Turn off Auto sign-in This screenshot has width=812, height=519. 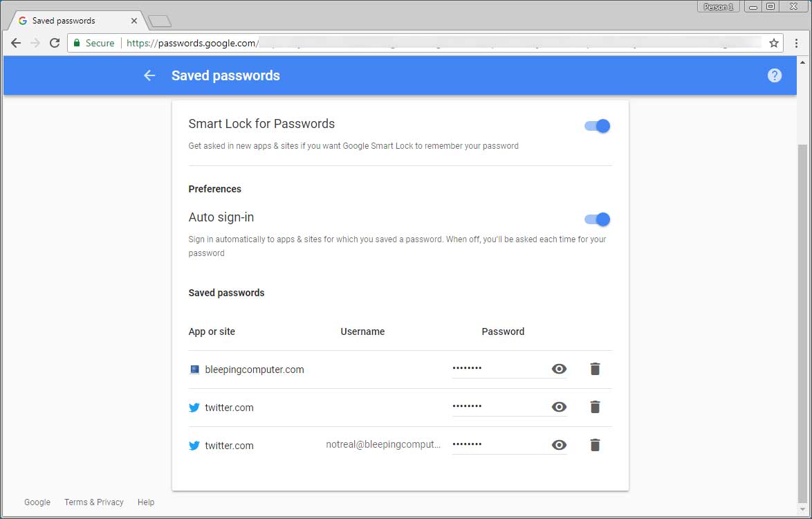click(596, 219)
